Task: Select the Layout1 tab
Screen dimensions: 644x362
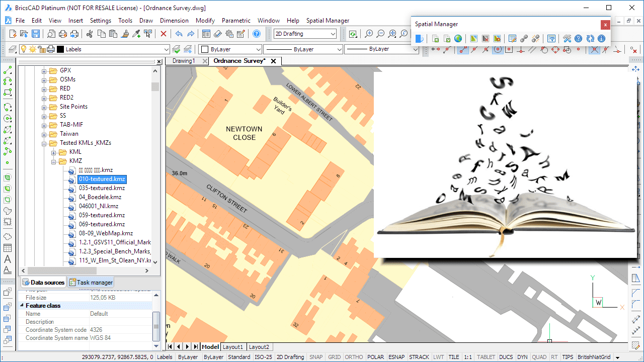Action: pyautogui.click(x=233, y=347)
